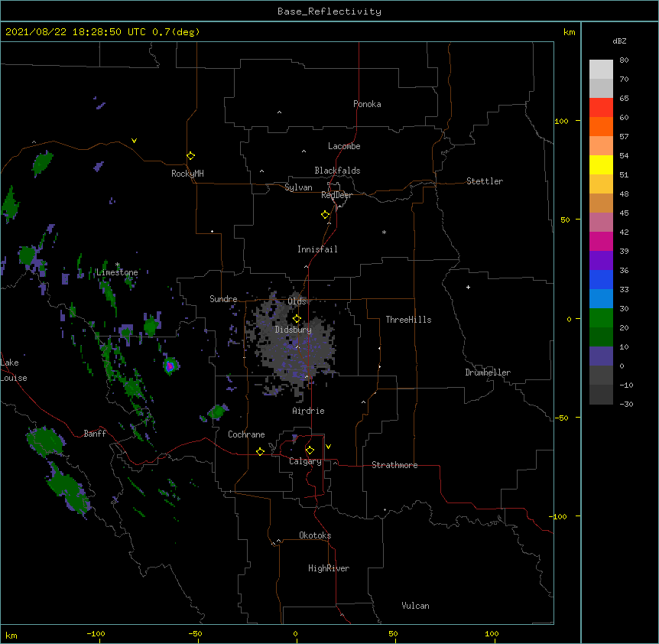The height and width of the screenshot is (644, 659).
Task: Click the Limestone label
Action: [117, 272]
